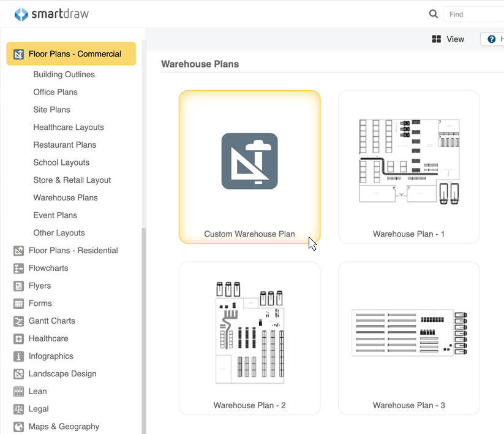Click the Forms category icon
504x434 pixels.
pyautogui.click(x=18, y=303)
